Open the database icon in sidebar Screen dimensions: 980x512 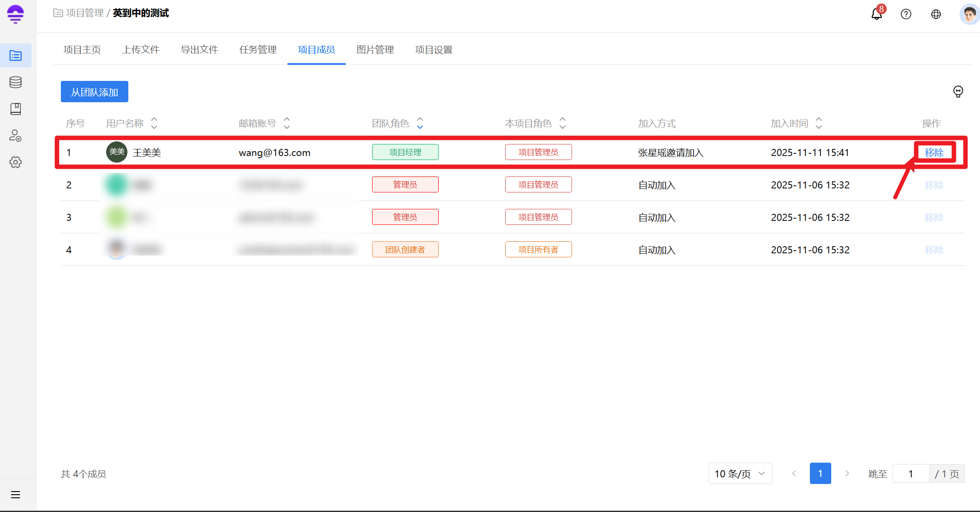pos(16,82)
